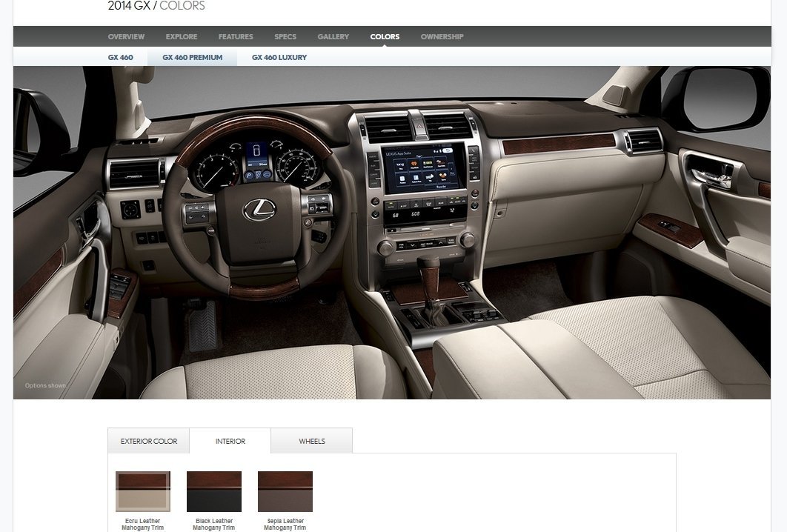This screenshot has width=787, height=532.
Task: Click the Ecru Leather Mahogany Trim label
Action: [142, 524]
